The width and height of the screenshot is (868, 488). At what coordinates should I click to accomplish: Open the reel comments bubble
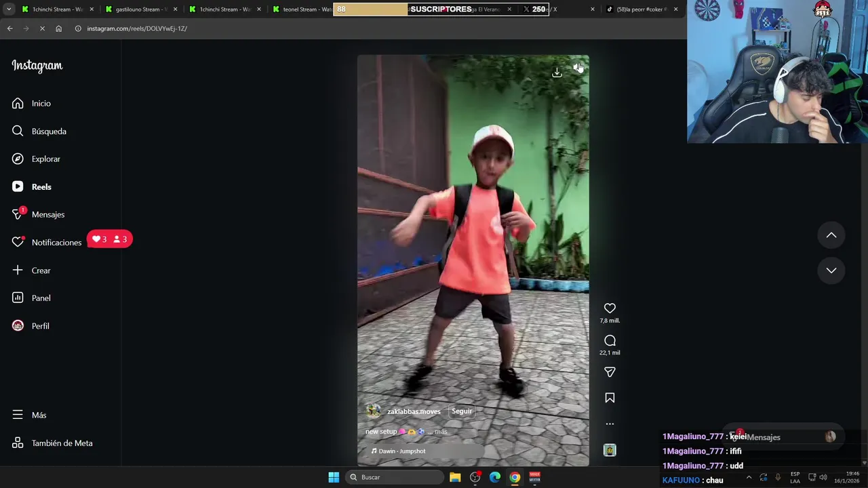click(x=610, y=340)
